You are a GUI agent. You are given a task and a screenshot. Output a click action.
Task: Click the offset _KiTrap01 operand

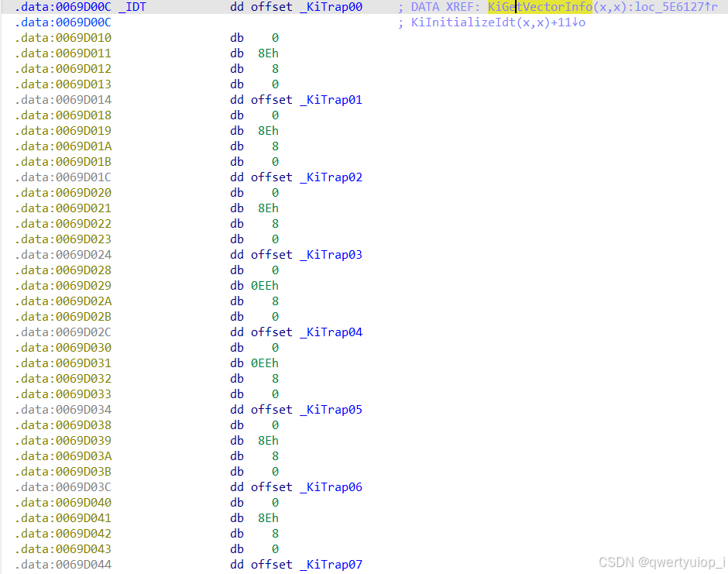tap(307, 100)
